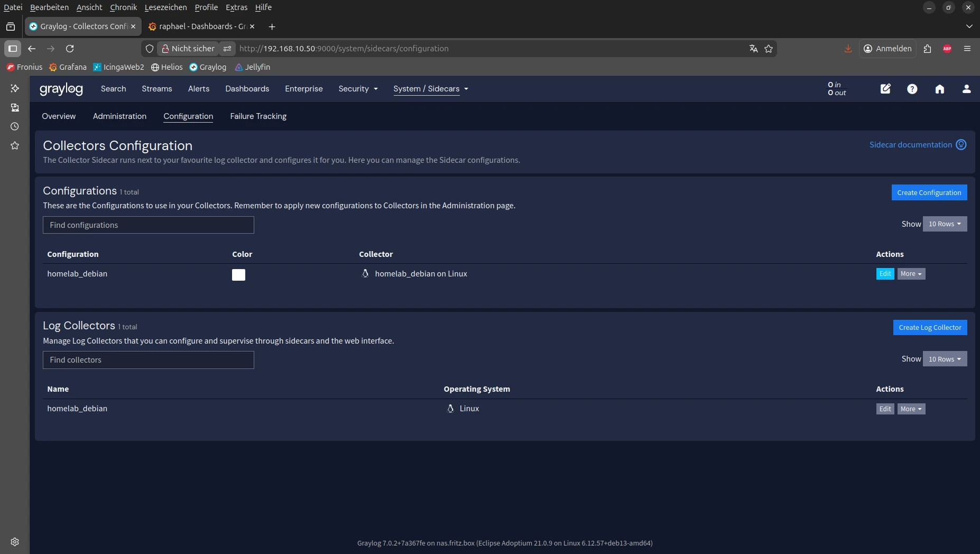Click the Adblock Plus icon
The width and height of the screenshot is (980, 554).
point(947,49)
